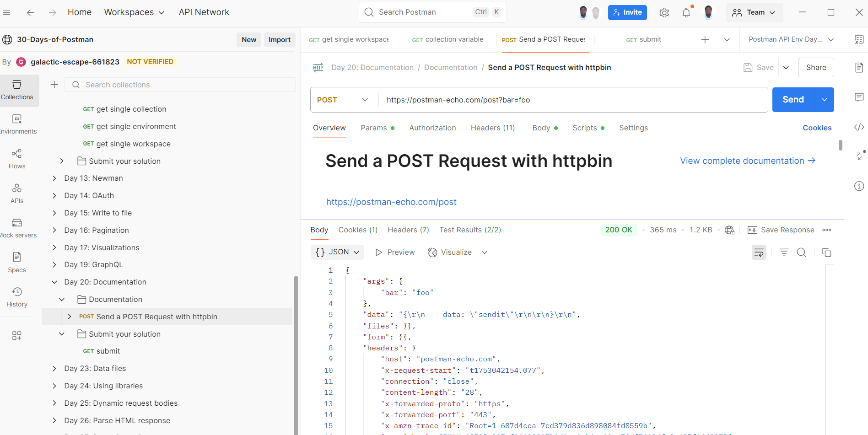Open Postman settings gear

click(664, 12)
